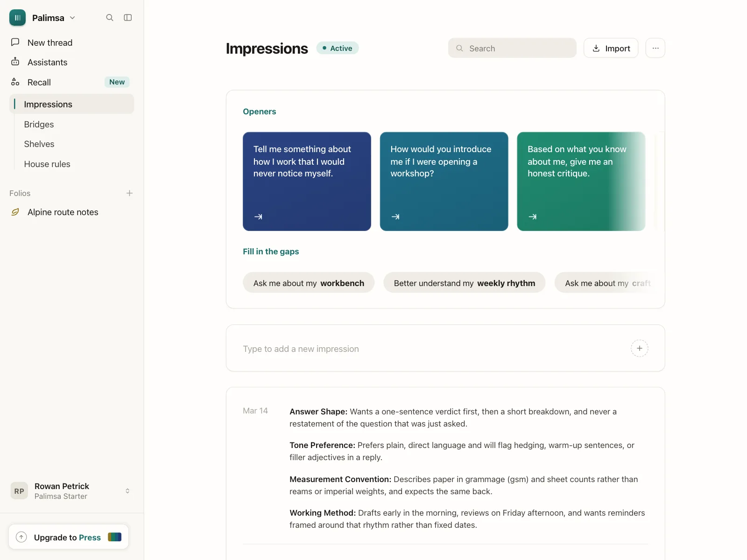Expand the Palimsa workspace dropdown
The image size is (747, 560).
72,18
